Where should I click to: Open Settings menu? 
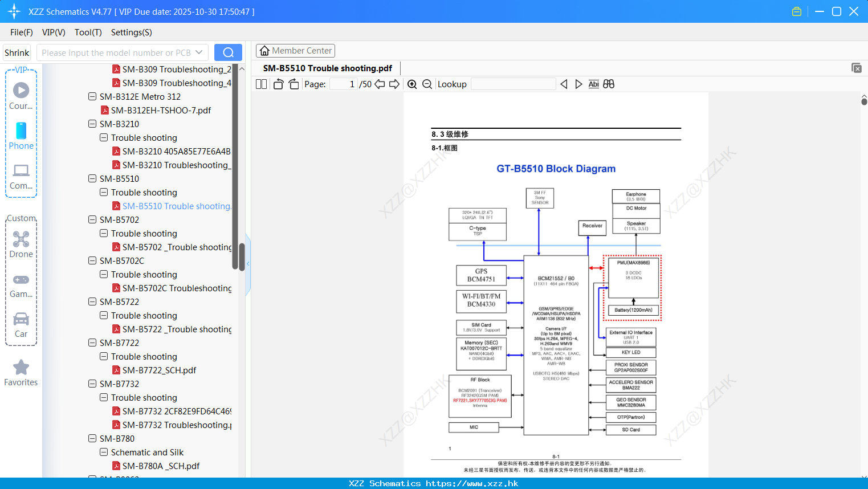click(132, 32)
